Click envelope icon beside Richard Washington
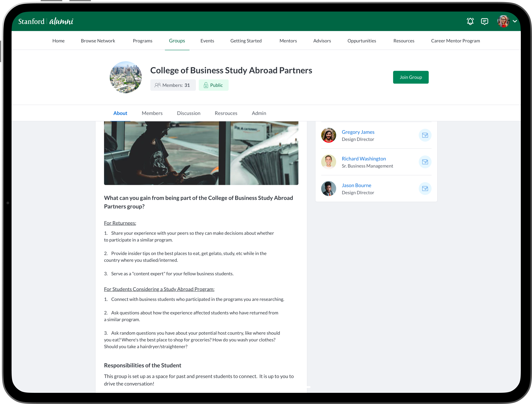Viewport: 532px width, 404px height. [425, 162]
